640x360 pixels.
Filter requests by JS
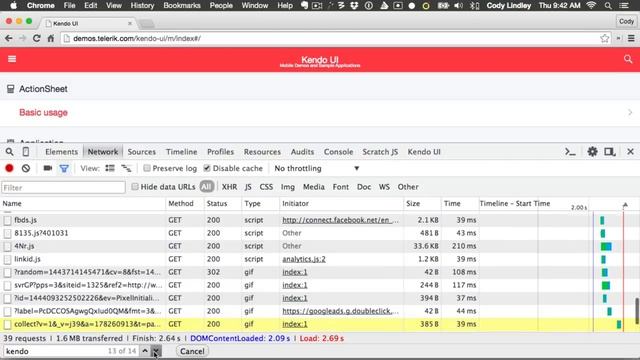[x=248, y=187]
